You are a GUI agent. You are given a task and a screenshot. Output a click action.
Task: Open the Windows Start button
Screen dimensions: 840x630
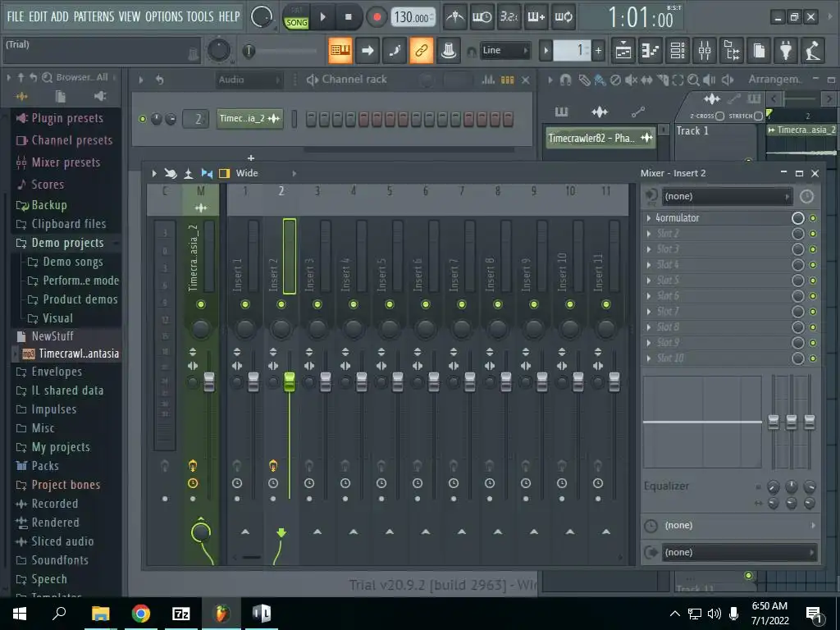coord(20,614)
